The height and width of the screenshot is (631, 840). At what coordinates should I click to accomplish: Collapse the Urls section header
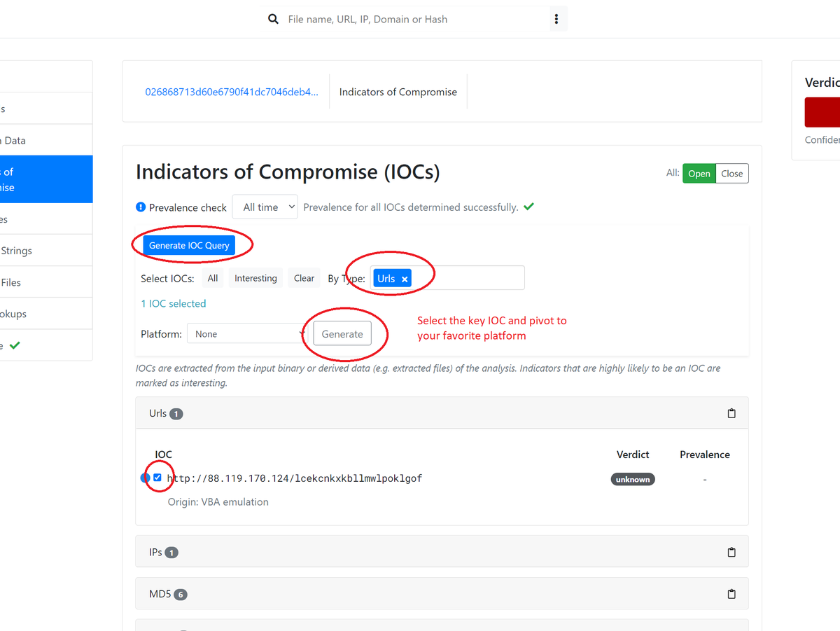tap(442, 413)
